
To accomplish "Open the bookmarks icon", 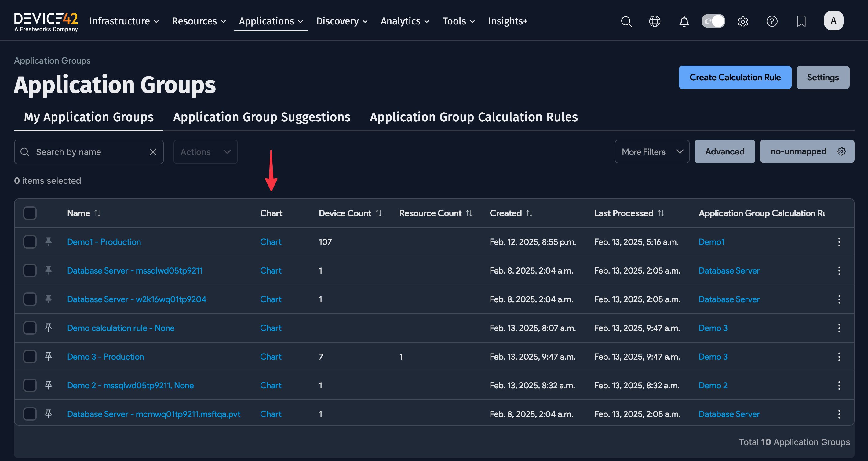I will point(801,21).
